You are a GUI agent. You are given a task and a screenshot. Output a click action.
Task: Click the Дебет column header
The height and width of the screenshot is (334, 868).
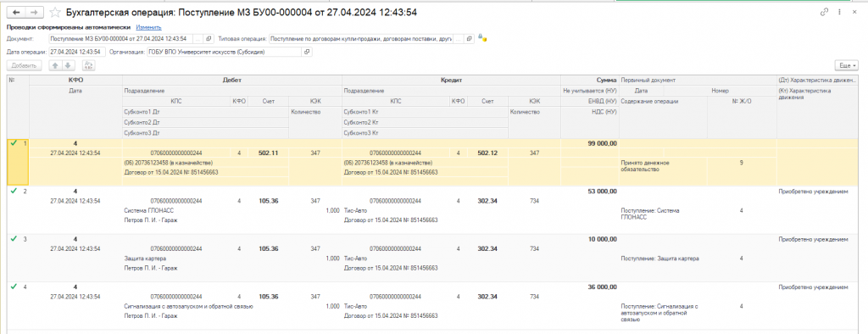click(232, 81)
